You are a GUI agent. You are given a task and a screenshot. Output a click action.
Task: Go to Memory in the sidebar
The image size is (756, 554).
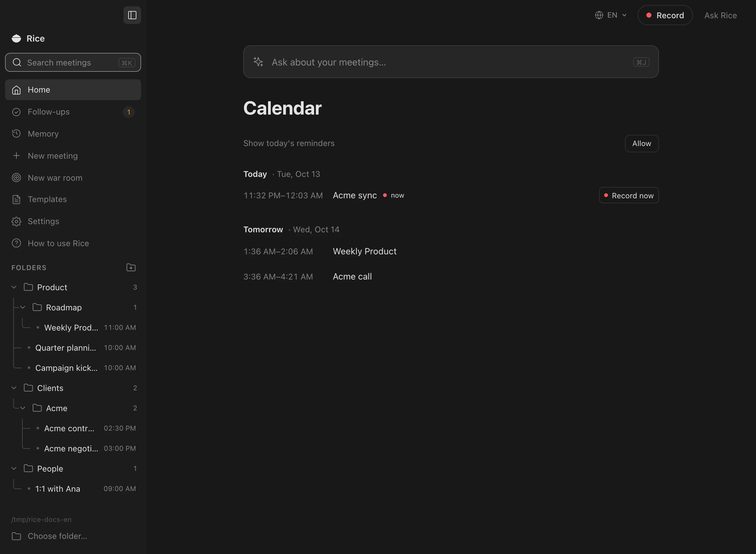tap(73, 134)
